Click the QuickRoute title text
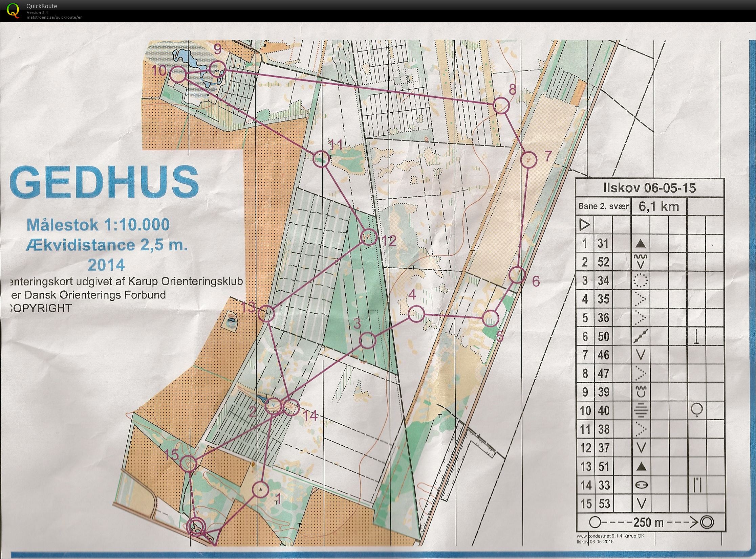756x559 pixels. (x=42, y=6)
